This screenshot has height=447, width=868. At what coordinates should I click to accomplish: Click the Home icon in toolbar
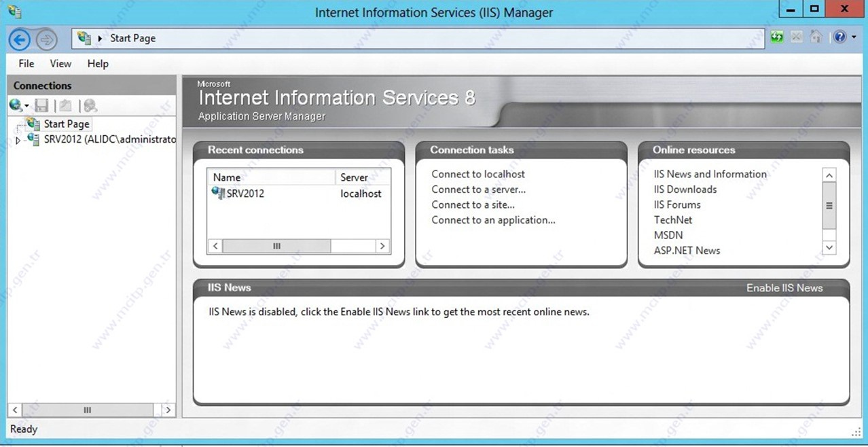[816, 37]
